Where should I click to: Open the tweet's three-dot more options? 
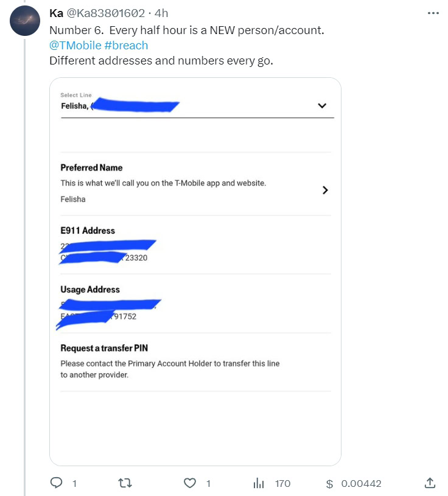(433, 13)
